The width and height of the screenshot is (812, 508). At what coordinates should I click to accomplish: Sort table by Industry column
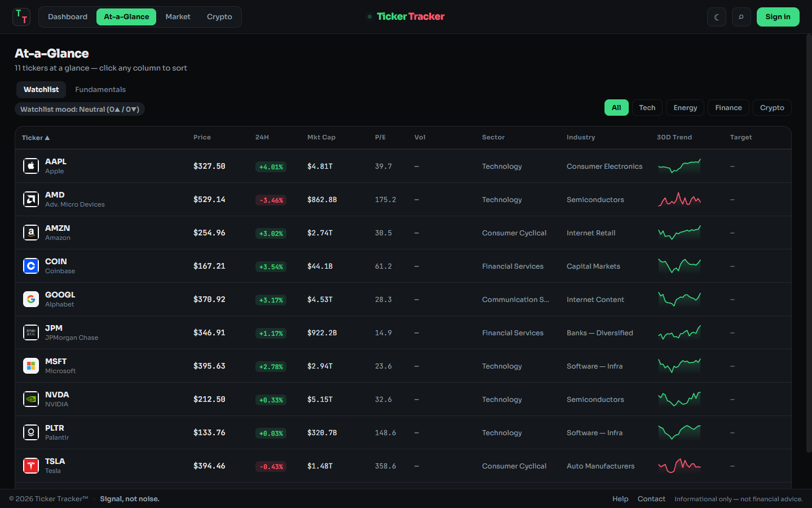tap(581, 137)
